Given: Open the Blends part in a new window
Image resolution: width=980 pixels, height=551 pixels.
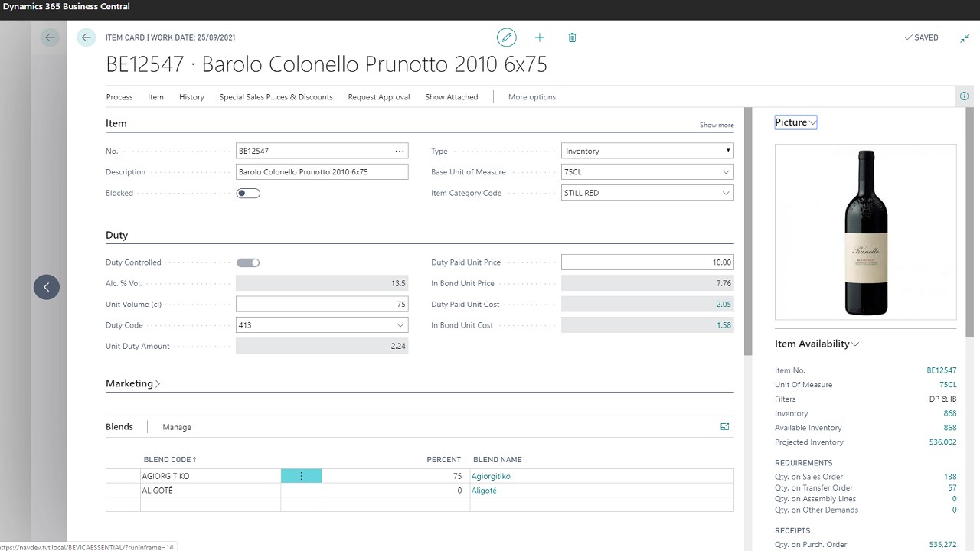Looking at the screenshot, I should click(725, 427).
